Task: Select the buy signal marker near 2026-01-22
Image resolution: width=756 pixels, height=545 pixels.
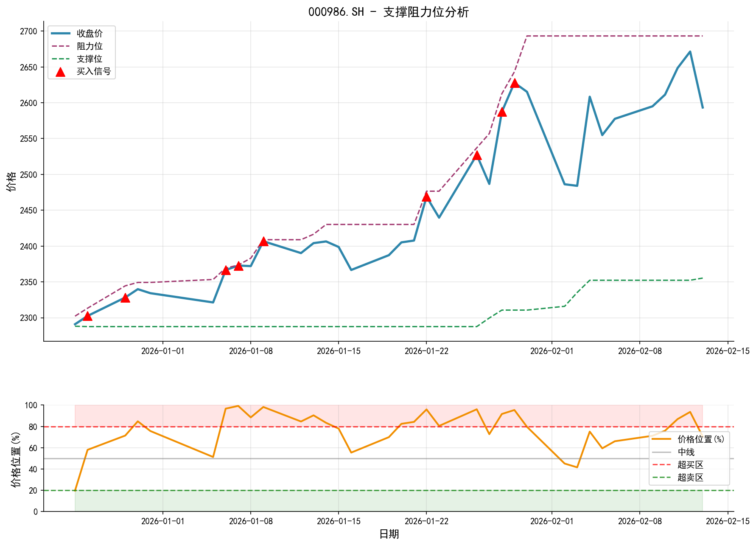Action: click(427, 197)
